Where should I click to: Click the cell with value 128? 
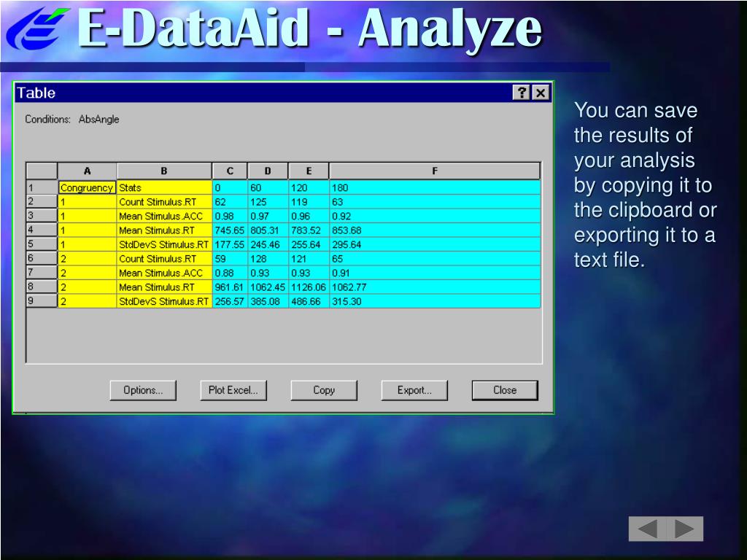click(268, 259)
